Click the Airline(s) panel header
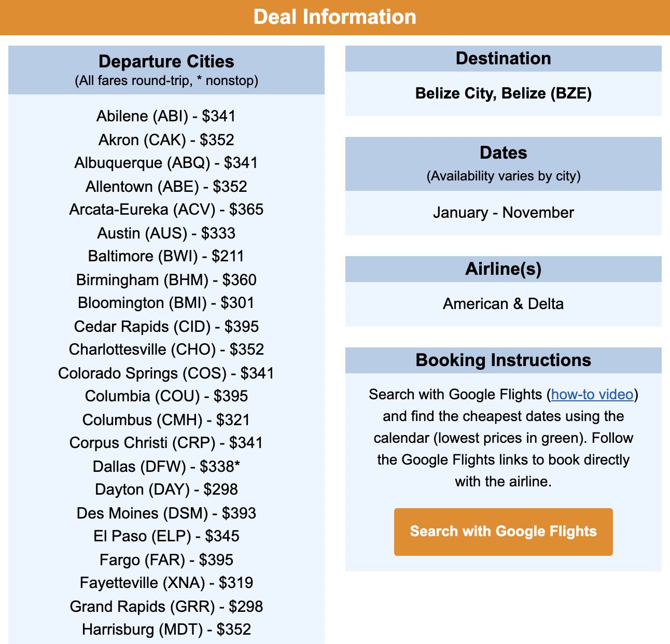The height and width of the screenshot is (644, 670). [503, 269]
